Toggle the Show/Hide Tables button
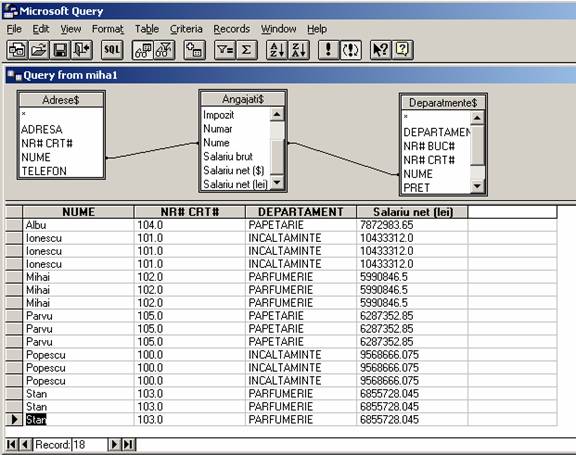The image size is (576, 455). pos(143,50)
